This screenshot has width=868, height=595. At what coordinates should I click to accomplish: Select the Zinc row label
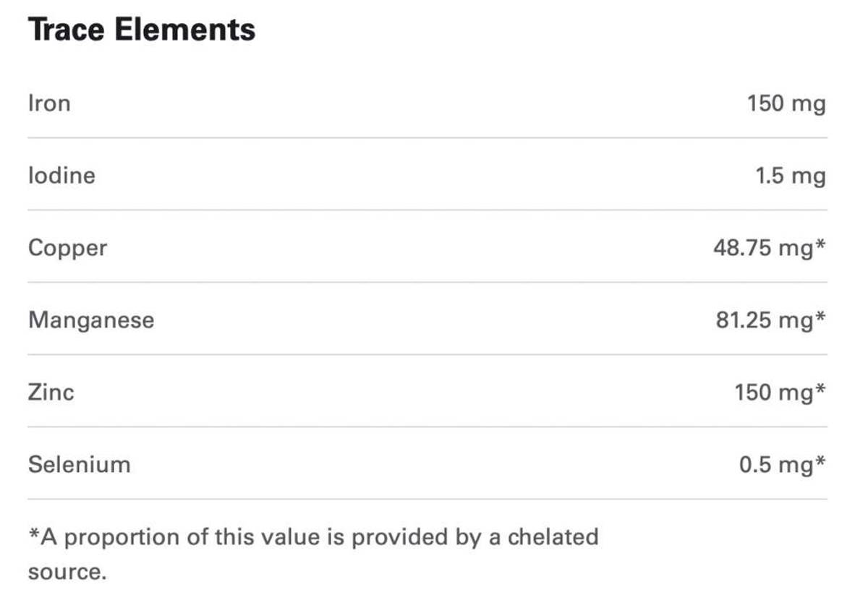tap(51, 393)
